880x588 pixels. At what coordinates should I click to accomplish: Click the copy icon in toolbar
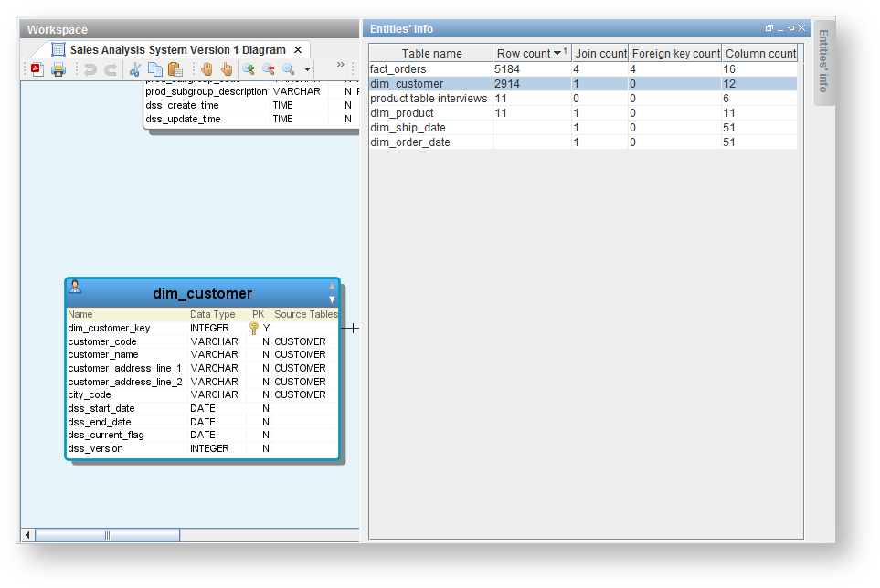tap(155, 69)
